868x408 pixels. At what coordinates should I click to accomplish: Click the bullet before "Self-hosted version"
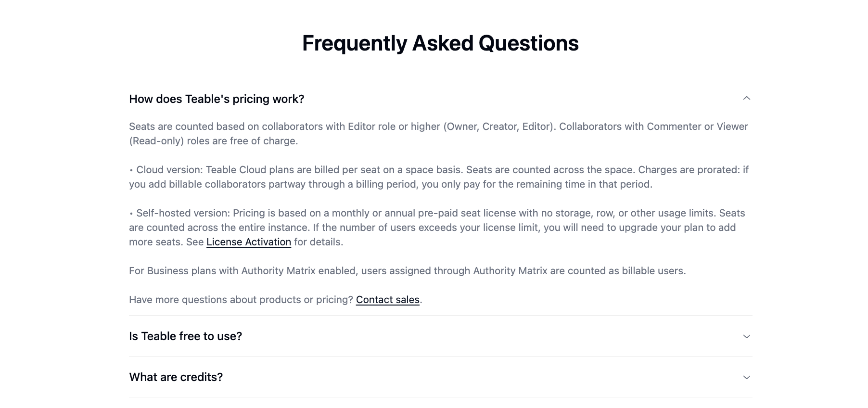tap(131, 214)
